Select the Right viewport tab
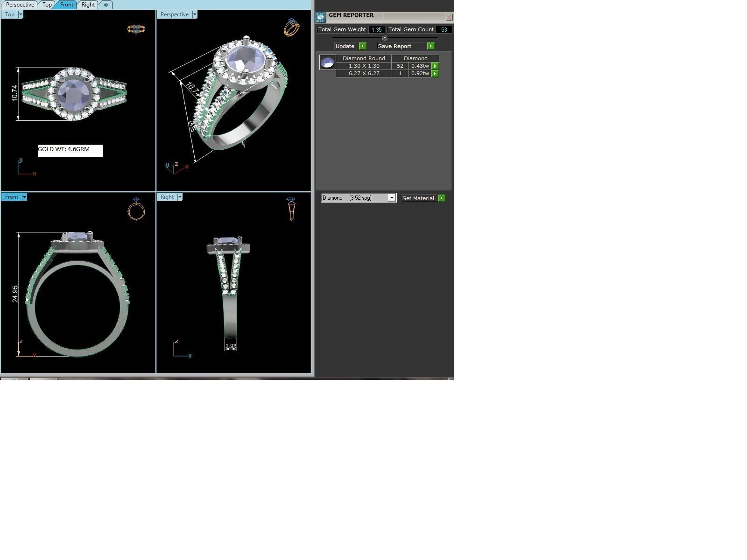This screenshot has width=747, height=560. (88, 5)
